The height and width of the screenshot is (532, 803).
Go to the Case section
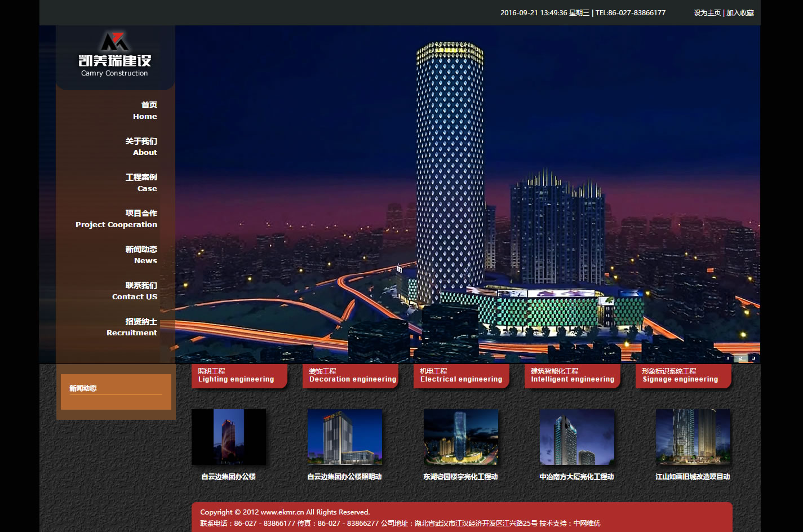[142, 183]
